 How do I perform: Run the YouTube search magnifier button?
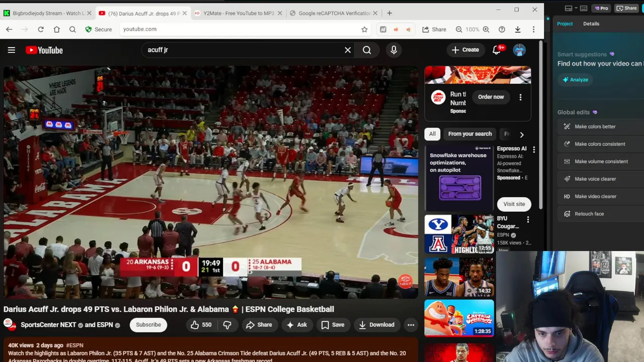pyautogui.click(x=367, y=50)
